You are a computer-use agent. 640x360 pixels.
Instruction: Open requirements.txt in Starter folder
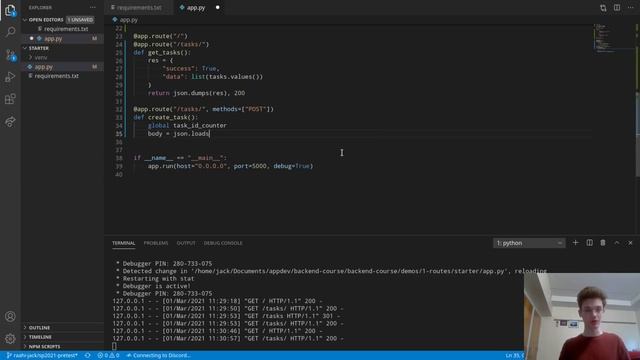pos(62,76)
